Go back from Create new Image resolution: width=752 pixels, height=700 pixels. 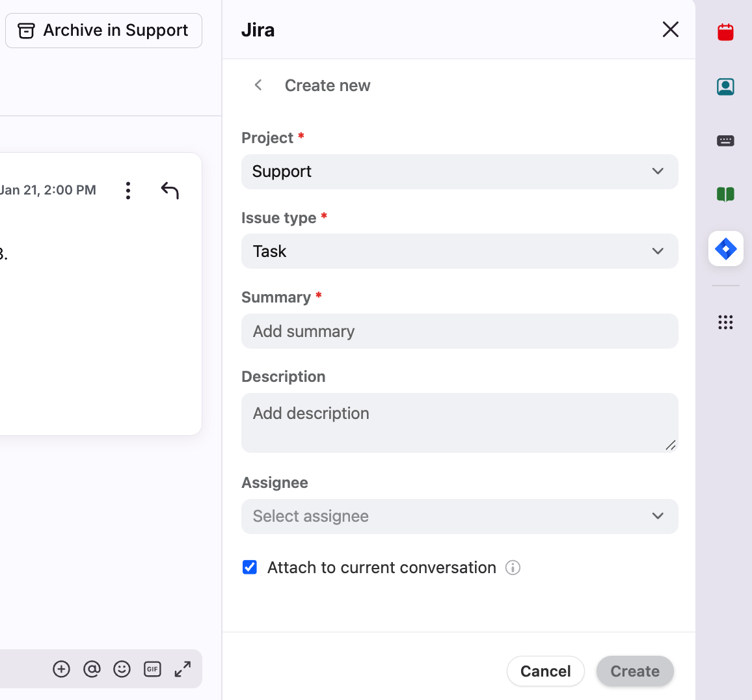click(x=258, y=85)
